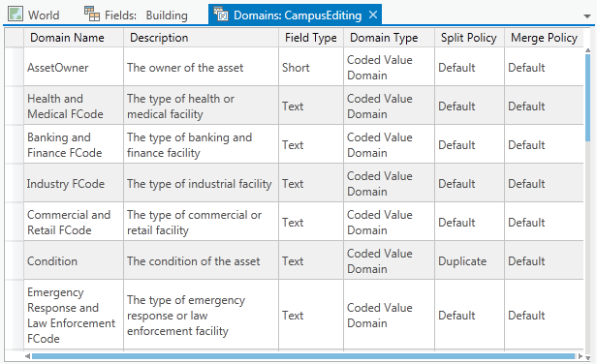The image size is (597, 364).
Task: Select the Condition row header
Action: point(15,260)
